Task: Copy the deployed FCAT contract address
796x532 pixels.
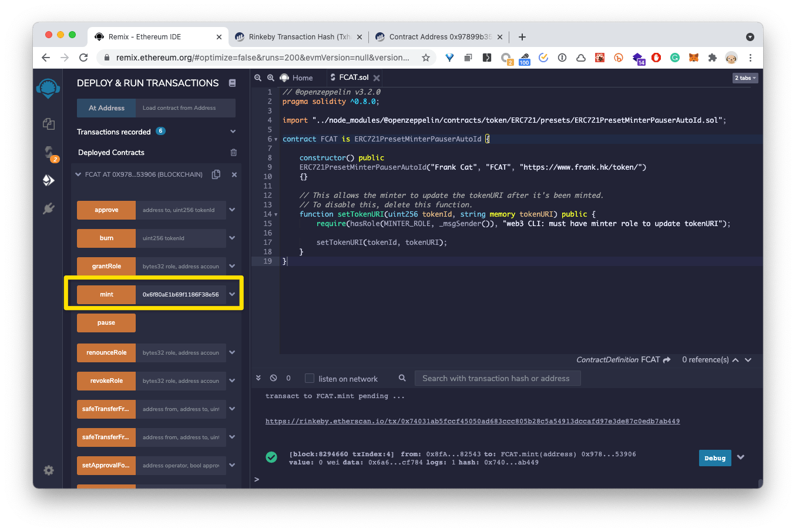Action: 216,174
